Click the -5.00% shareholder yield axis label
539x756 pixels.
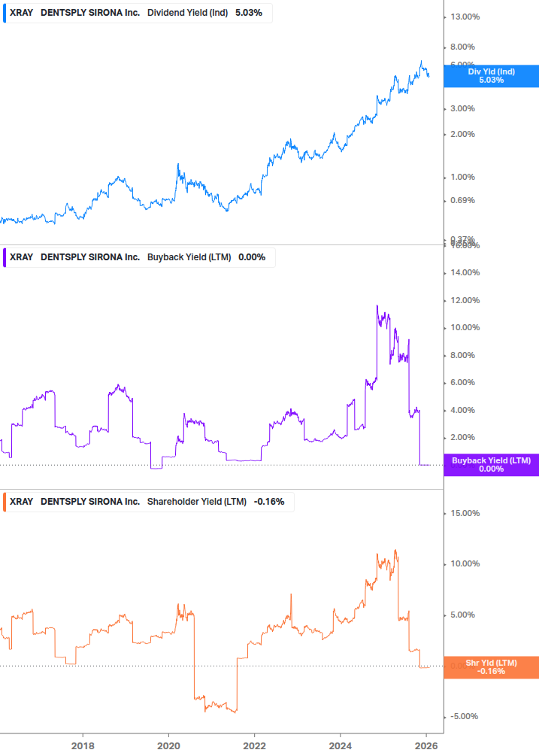point(464,716)
